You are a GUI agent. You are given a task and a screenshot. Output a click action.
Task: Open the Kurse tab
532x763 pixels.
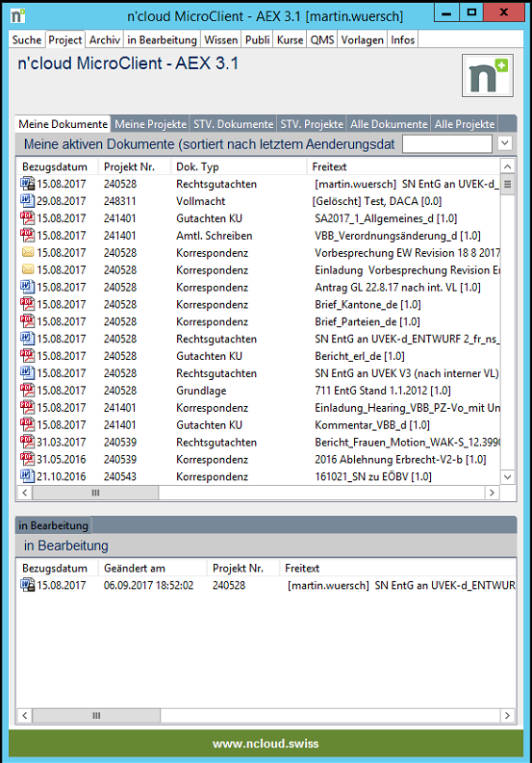(x=291, y=39)
